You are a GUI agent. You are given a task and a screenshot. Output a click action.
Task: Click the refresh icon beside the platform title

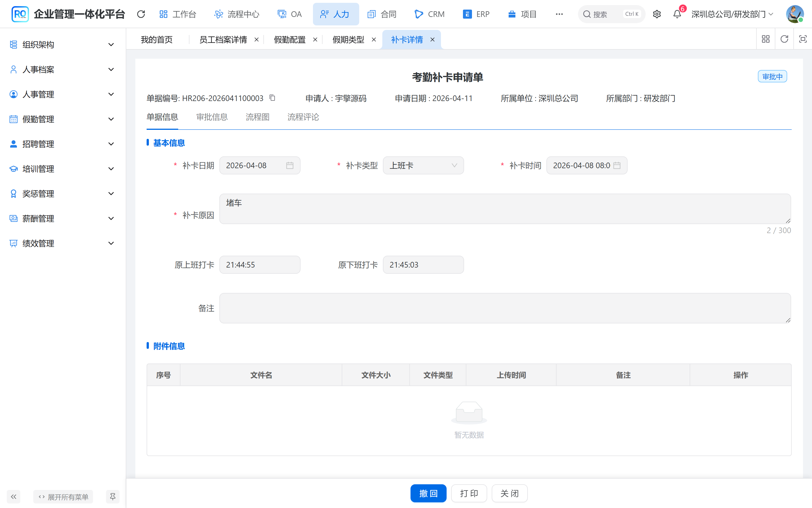tap(141, 14)
